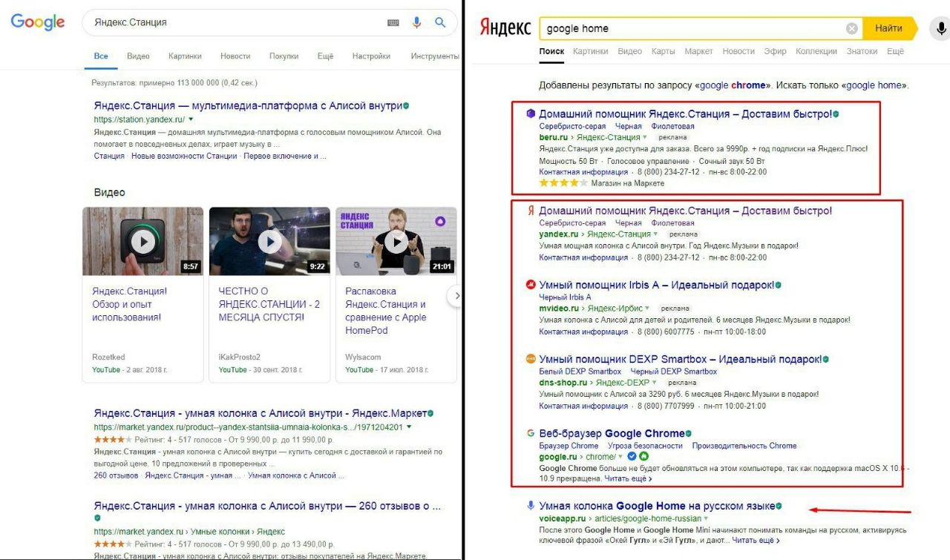Click Новые возможности Станции sitelink
This screenshot has height=560, width=950.
(185, 156)
